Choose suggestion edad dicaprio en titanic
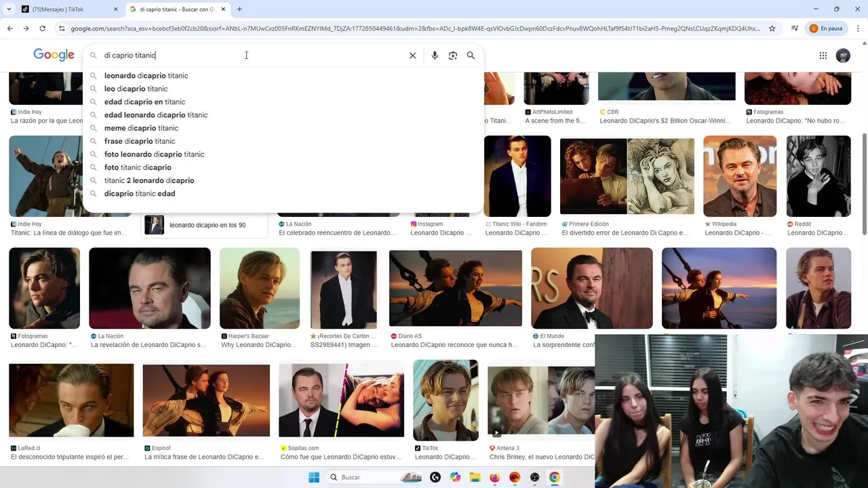The width and height of the screenshot is (868, 488). coord(145,102)
